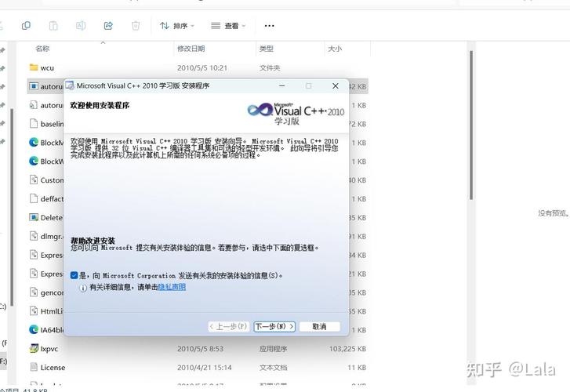Click the Delete trash icon in toolbar
Viewport: 570px width, 392px height.
click(x=136, y=25)
